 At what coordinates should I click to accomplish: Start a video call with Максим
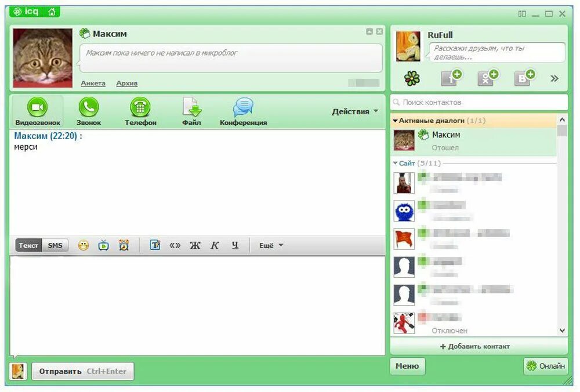37,111
